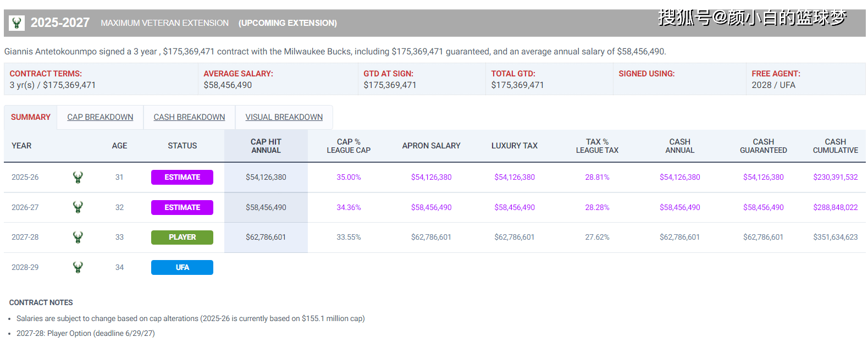Click the salaries subject to change note
The height and width of the screenshot is (359, 868).
point(191,318)
